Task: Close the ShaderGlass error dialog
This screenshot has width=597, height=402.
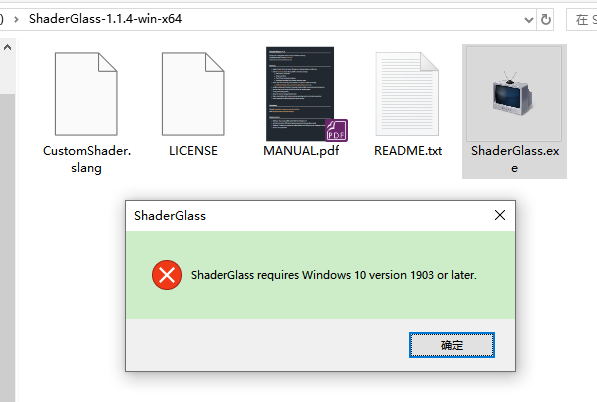Action: click(500, 215)
